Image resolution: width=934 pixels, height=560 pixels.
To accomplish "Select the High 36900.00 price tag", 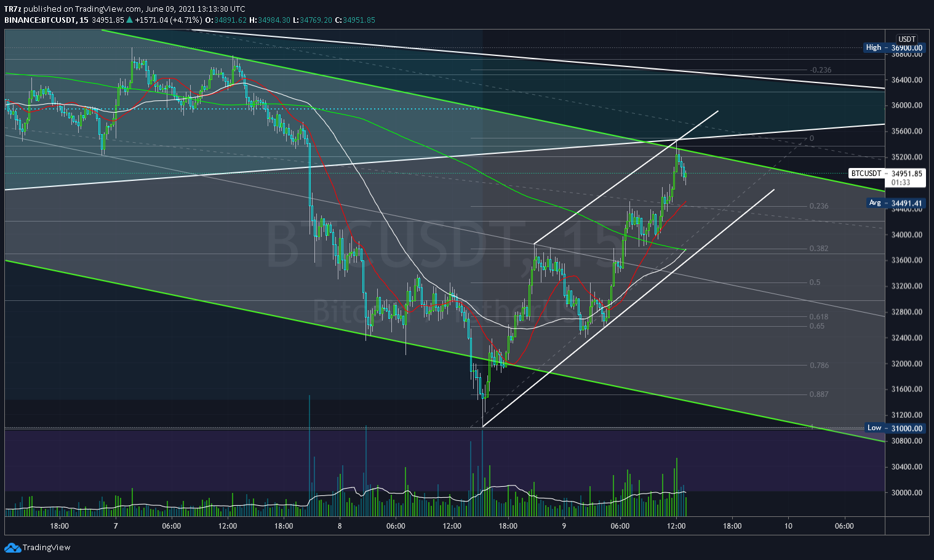I will pos(894,47).
